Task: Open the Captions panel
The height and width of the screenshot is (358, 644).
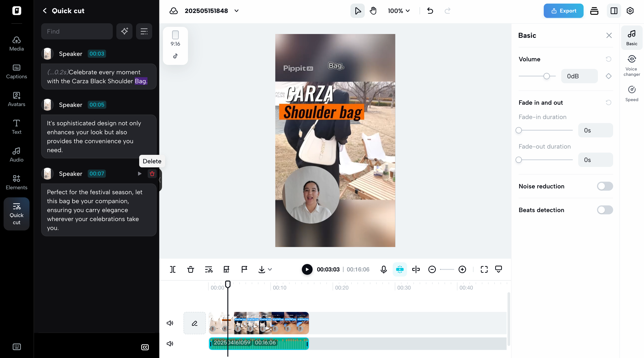Action: 17,72
